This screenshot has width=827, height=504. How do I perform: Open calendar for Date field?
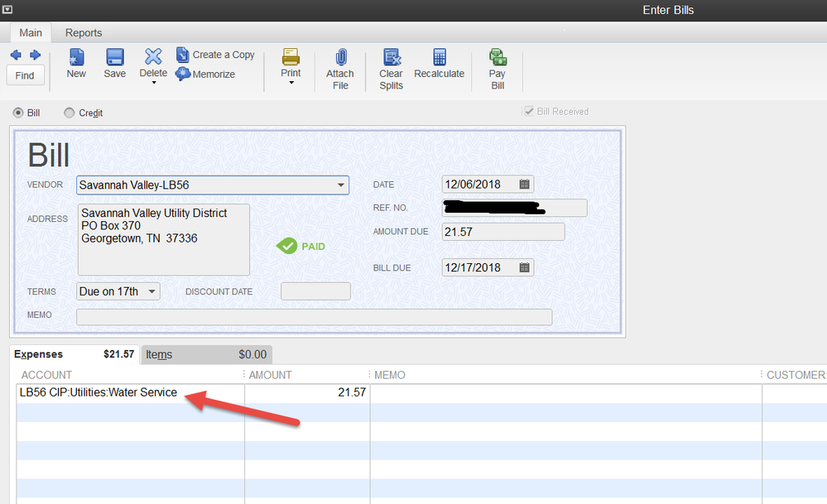(524, 184)
